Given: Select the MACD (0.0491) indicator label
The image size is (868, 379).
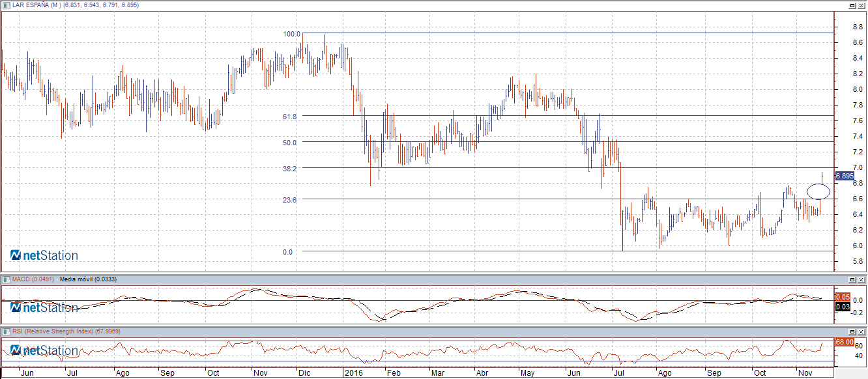Looking at the screenshot, I should pos(34,279).
